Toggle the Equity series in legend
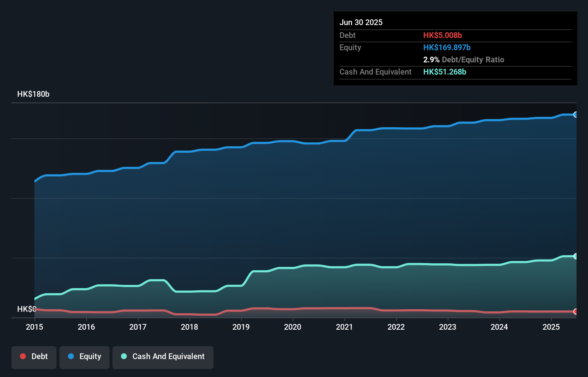This screenshot has width=588, height=377. 85,357
